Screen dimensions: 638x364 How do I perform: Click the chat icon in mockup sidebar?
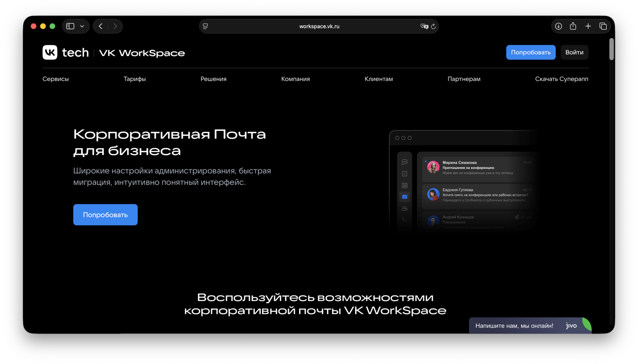pyautogui.click(x=404, y=162)
